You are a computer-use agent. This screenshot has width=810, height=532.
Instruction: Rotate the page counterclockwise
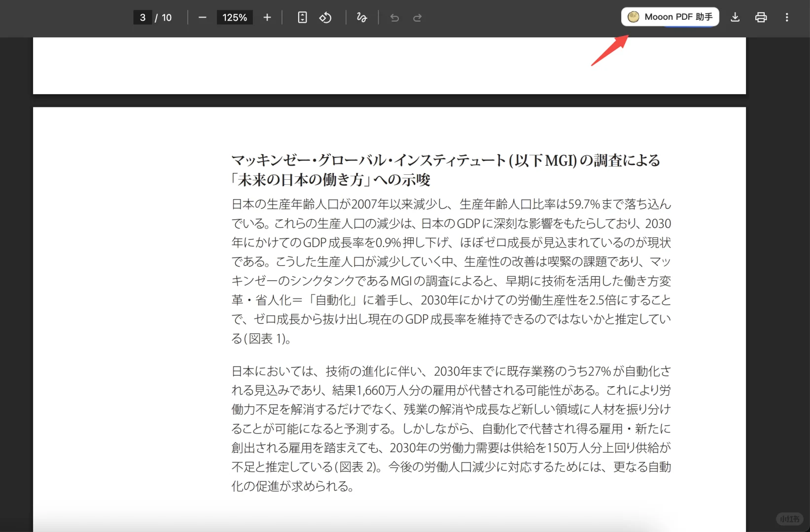coord(325,17)
